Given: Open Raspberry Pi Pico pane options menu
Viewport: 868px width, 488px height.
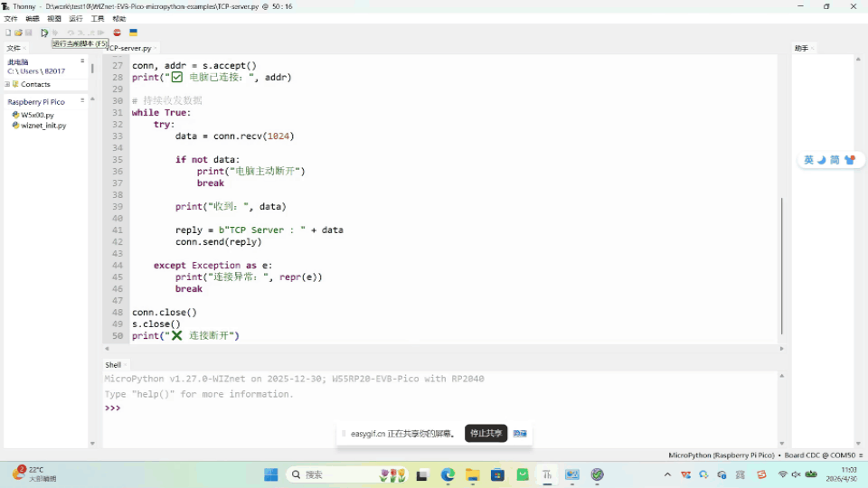Looking at the screenshot, I should 82,100.
